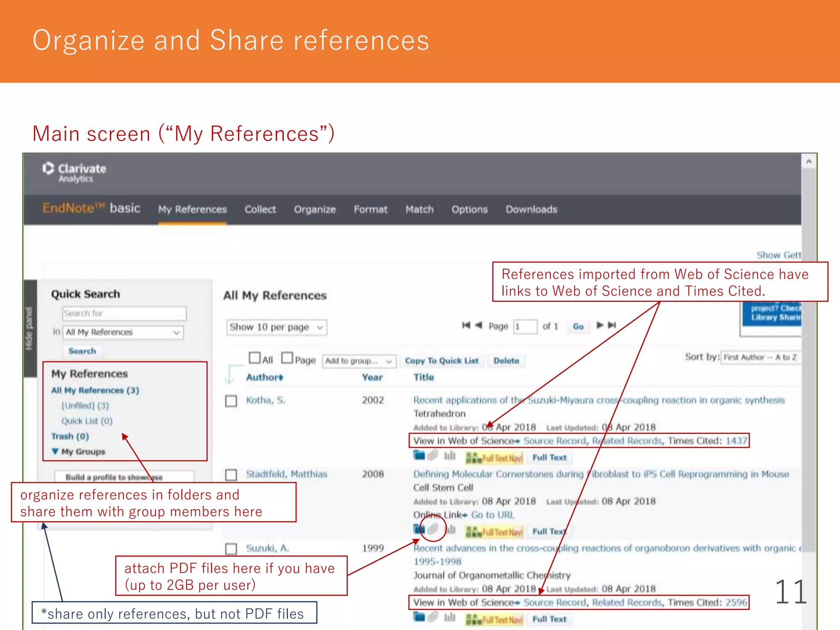The height and width of the screenshot is (630, 840).
Task: Open the Quick List (0) group
Action: pos(87,421)
